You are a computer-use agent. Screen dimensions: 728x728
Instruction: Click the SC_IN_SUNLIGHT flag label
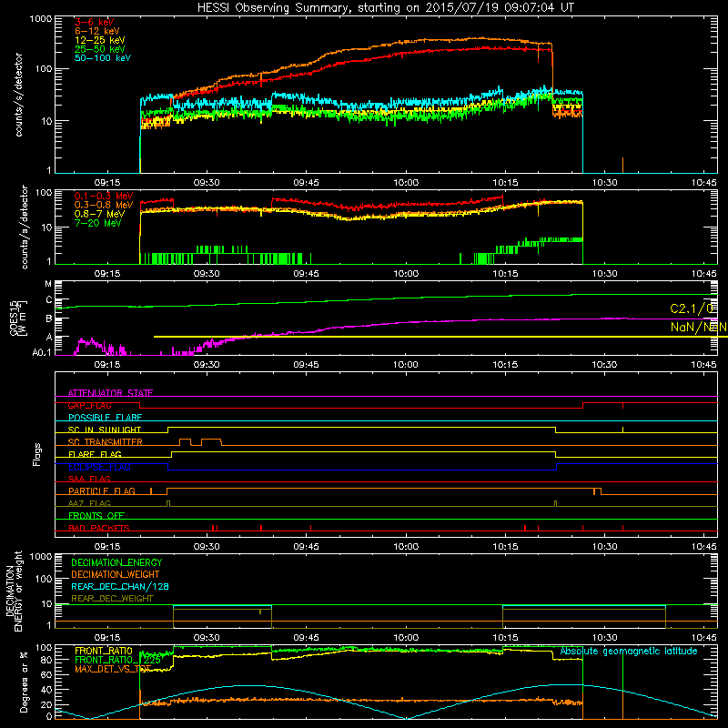tap(105, 430)
